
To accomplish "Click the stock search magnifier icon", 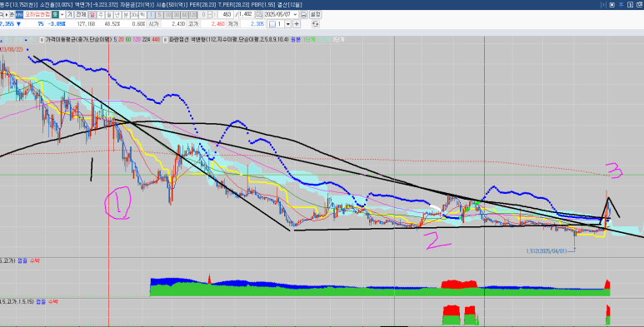I will tap(2, 14).
